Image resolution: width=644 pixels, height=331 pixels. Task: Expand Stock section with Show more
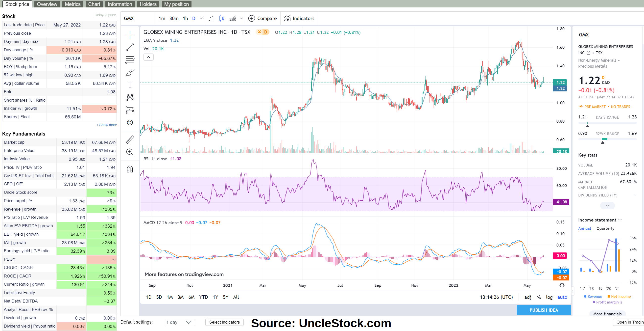[x=106, y=125]
